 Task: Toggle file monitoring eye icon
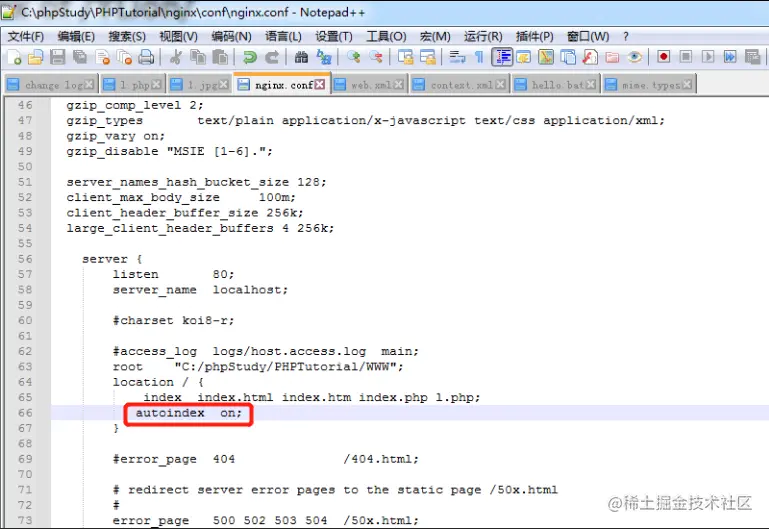click(x=634, y=57)
